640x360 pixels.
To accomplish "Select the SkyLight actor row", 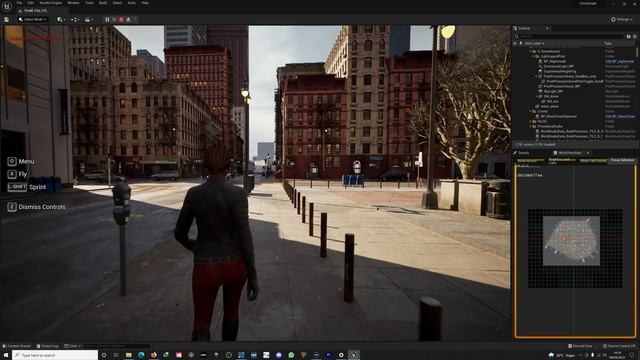I will (553, 91).
